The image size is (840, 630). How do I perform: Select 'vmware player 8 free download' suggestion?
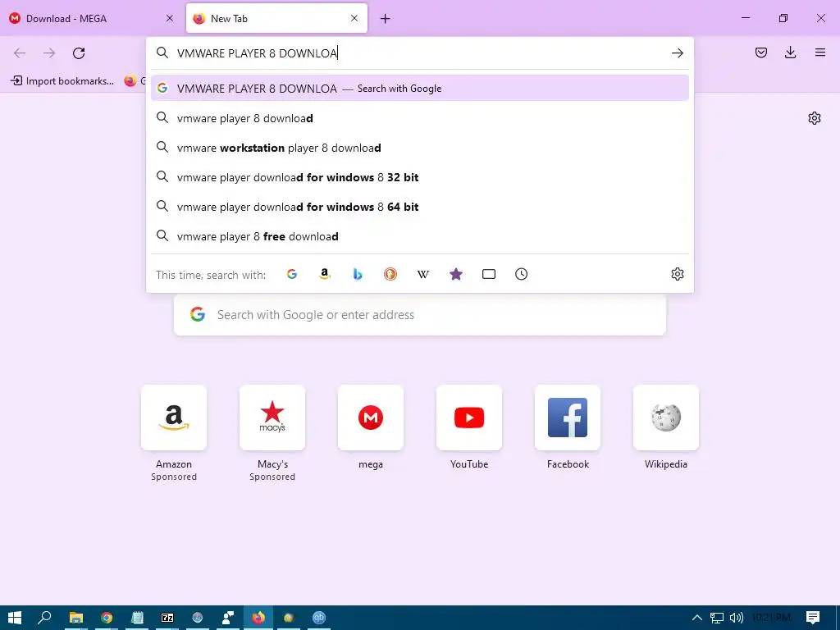420,235
